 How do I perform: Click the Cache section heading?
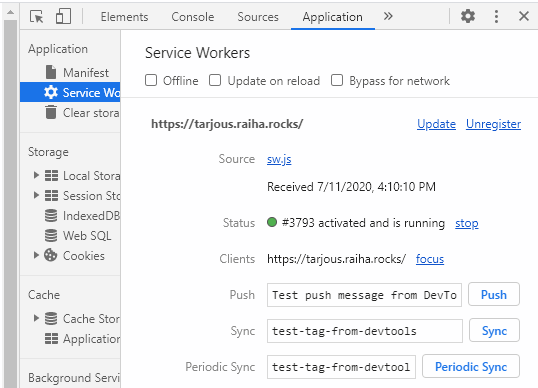tap(44, 295)
